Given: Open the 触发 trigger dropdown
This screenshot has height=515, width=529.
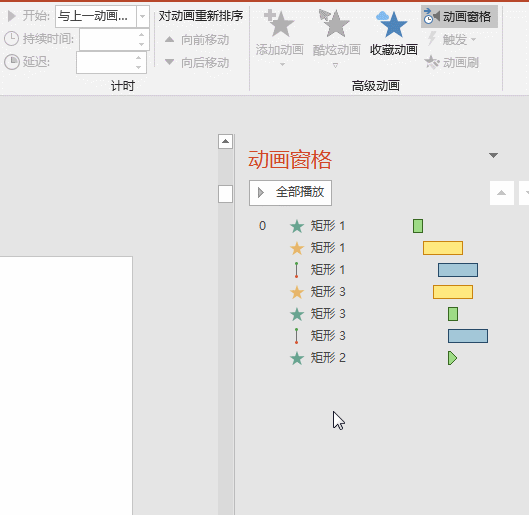Looking at the screenshot, I should pyautogui.click(x=452, y=39).
